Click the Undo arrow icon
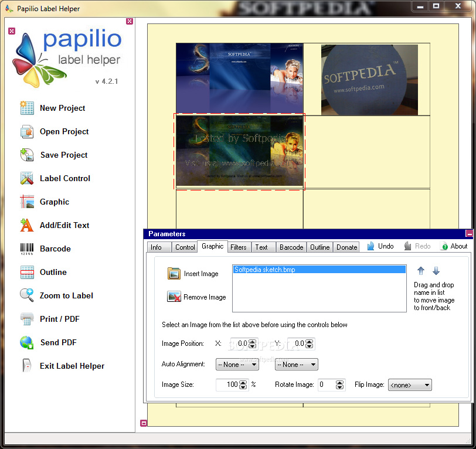This screenshot has height=449, width=476. tap(370, 246)
